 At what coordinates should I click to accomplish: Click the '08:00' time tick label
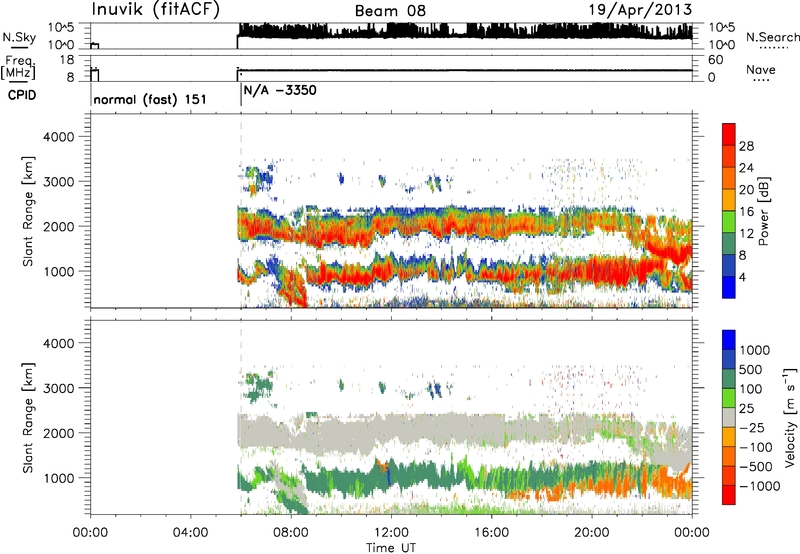click(x=291, y=533)
